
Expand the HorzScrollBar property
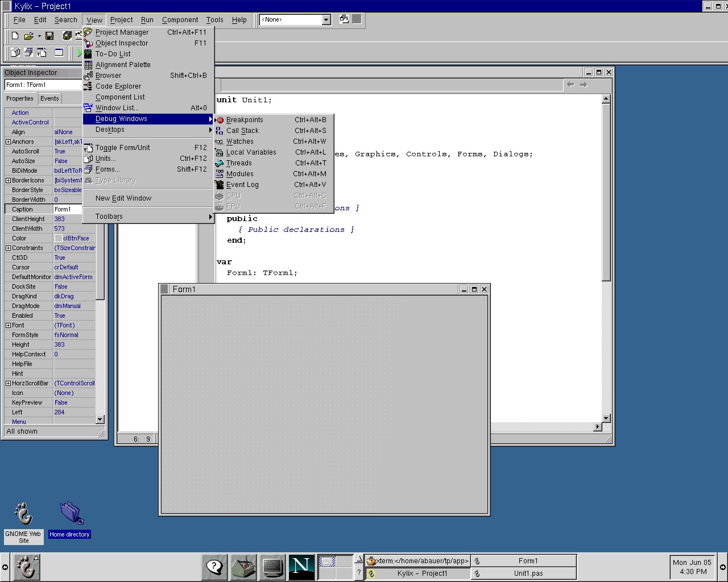pos(8,384)
